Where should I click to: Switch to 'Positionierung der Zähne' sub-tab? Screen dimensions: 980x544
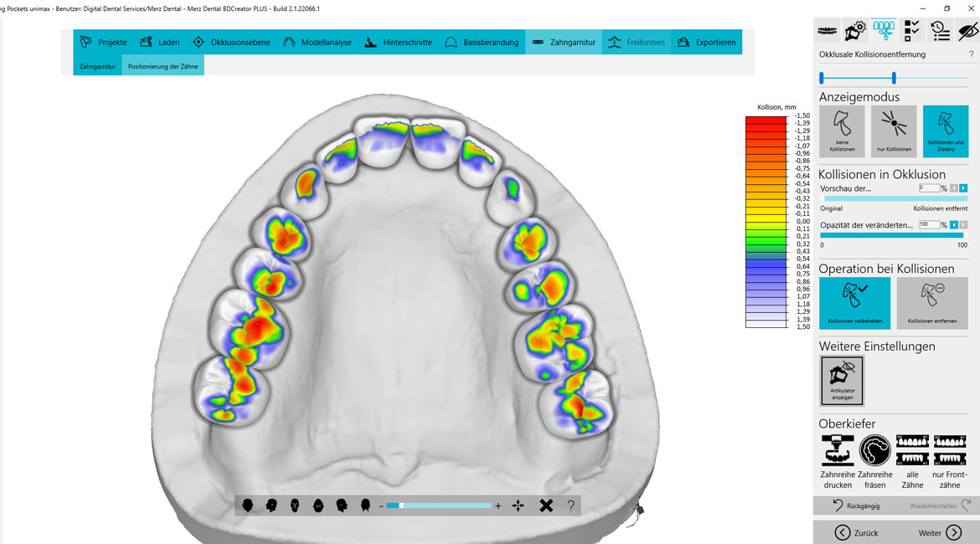[163, 66]
